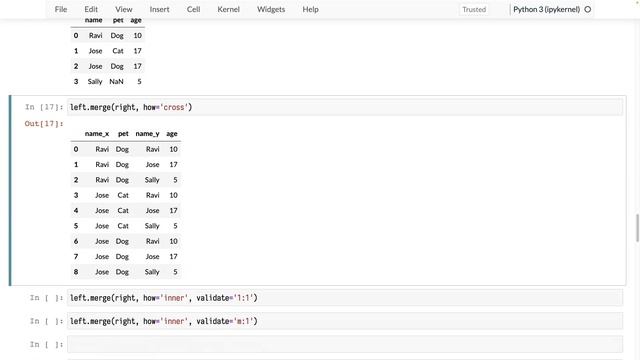Click row index 7 in Out[17] table
Screen dimensions: 640x360
click(76, 257)
